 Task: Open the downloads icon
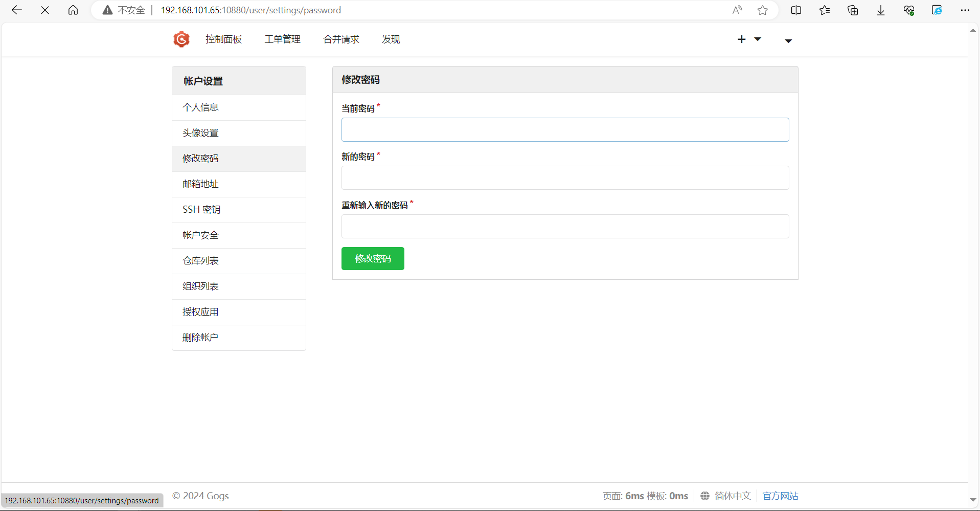881,10
